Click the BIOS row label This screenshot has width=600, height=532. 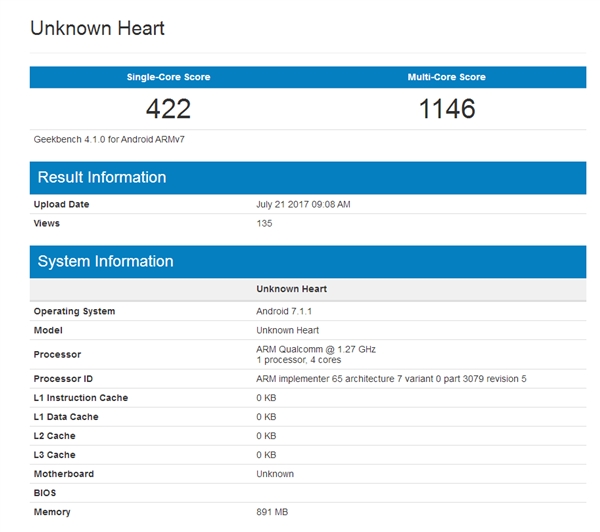(x=46, y=493)
